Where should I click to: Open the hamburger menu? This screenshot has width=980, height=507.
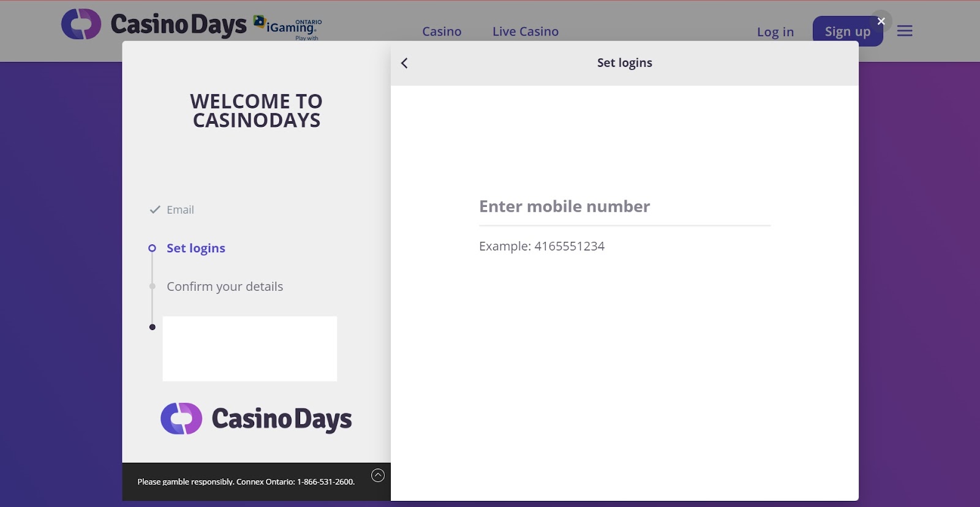pos(905,31)
